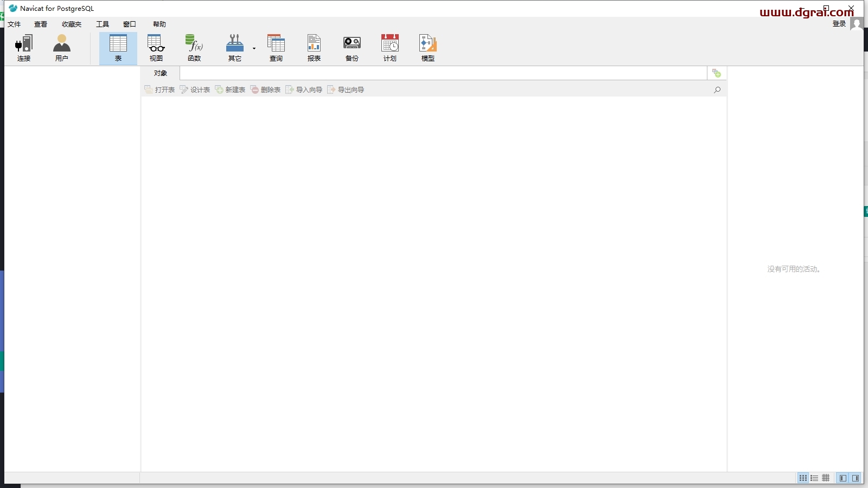The image size is (868, 488).
Task: Switch to icon grid view
Action: 803,478
